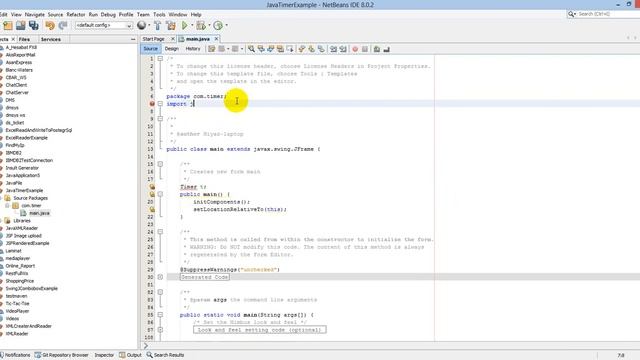
Task: Click the Previous Bookmark editor icon
Action: 302,49
